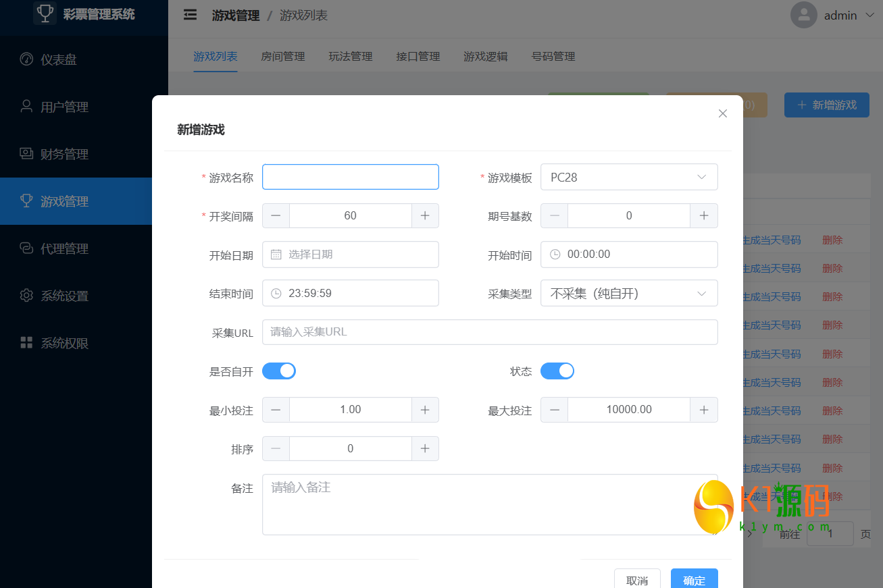Decrease 最小投注 with minus button

coord(276,410)
